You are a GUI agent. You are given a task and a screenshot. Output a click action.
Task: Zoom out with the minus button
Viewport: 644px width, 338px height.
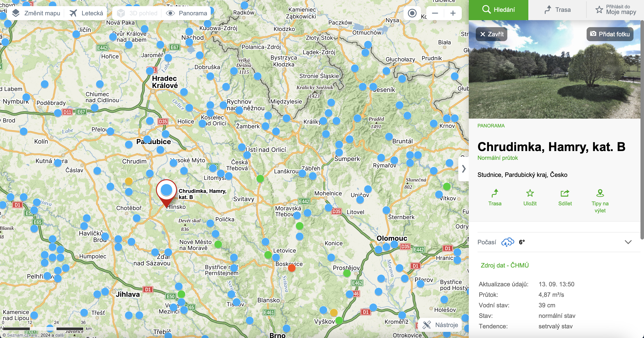pyautogui.click(x=435, y=13)
